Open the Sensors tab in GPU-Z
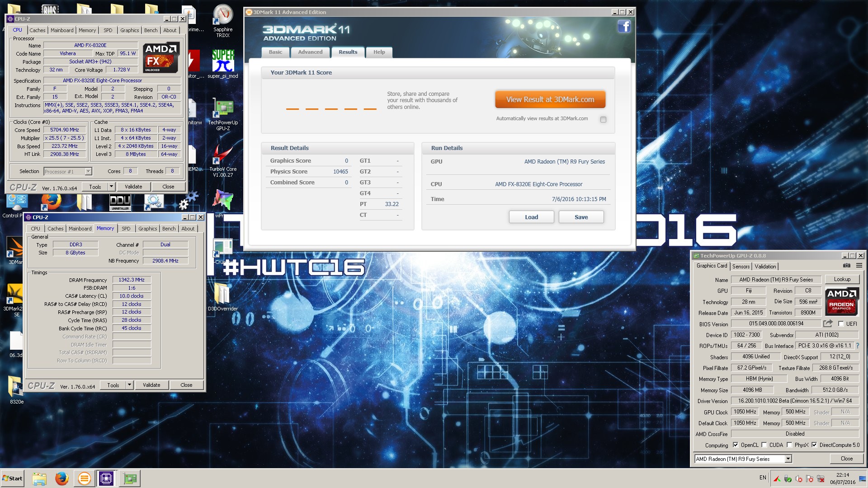This screenshot has height=488, width=868. tap(741, 267)
